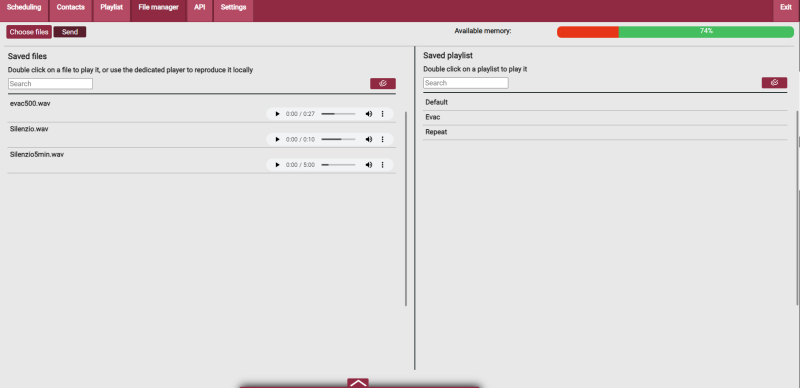
Task: Mute the Silenzio5min.wav player
Action: coord(368,165)
